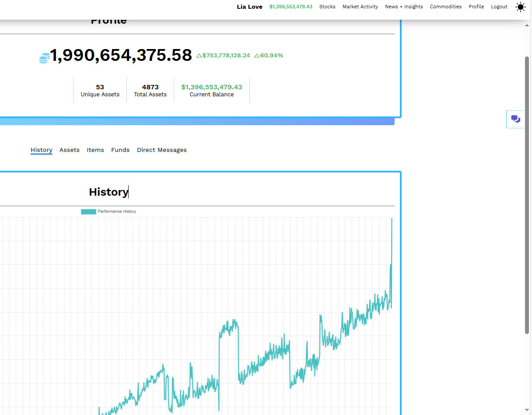Navigate to Commodities

tap(445, 7)
